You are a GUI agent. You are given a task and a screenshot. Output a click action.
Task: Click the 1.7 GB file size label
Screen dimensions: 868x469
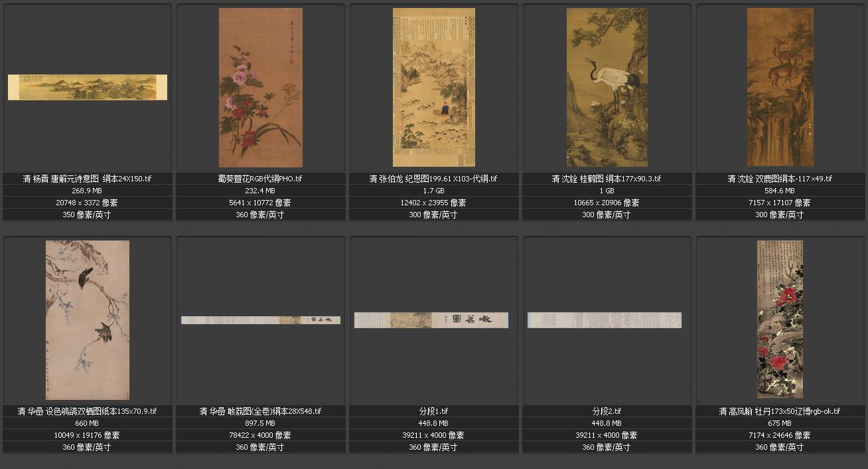[x=434, y=191]
